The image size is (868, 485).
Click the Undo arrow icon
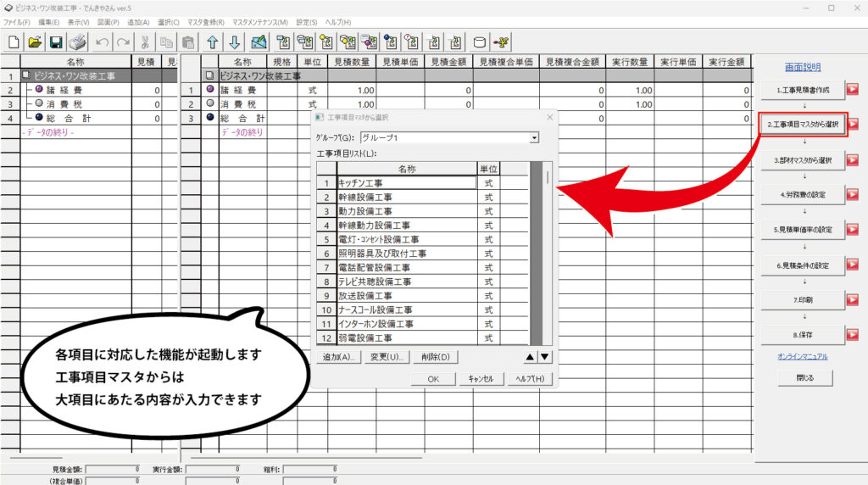click(x=102, y=42)
